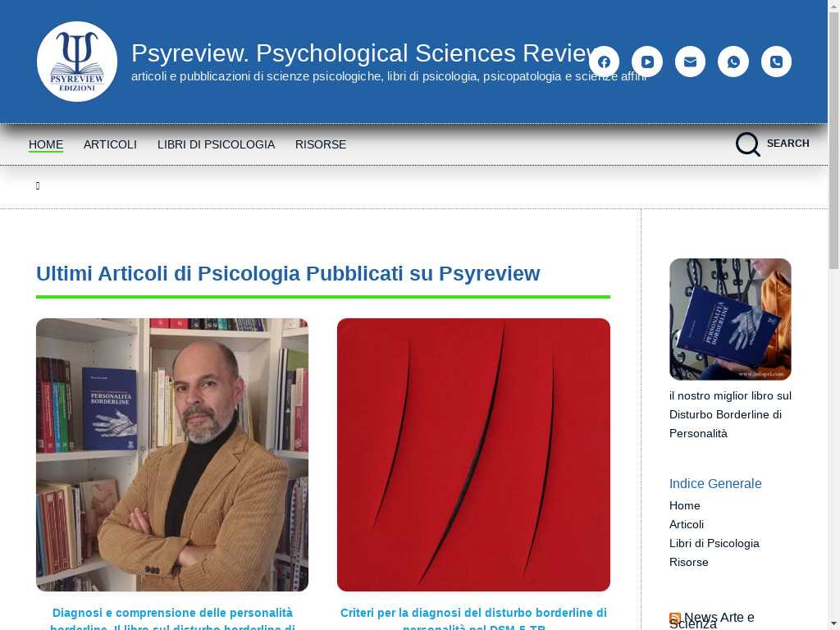840x630 pixels.
Task: Open the ARTICOLI menu item
Action: tap(110, 144)
